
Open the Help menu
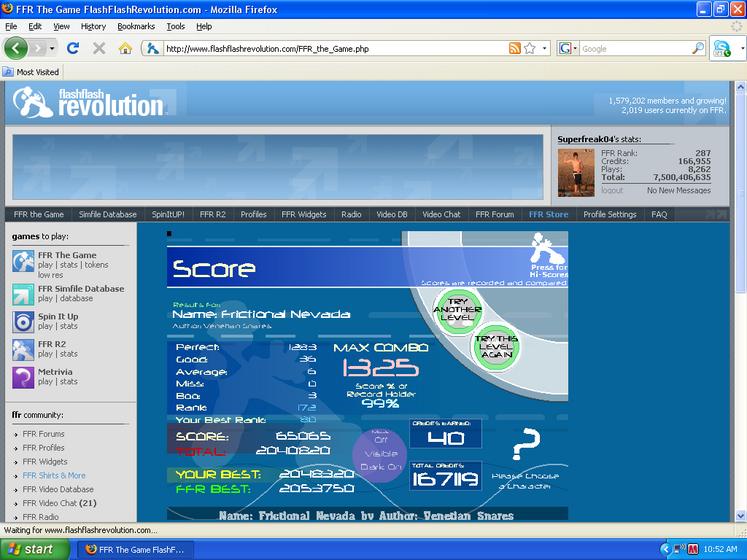(x=204, y=26)
